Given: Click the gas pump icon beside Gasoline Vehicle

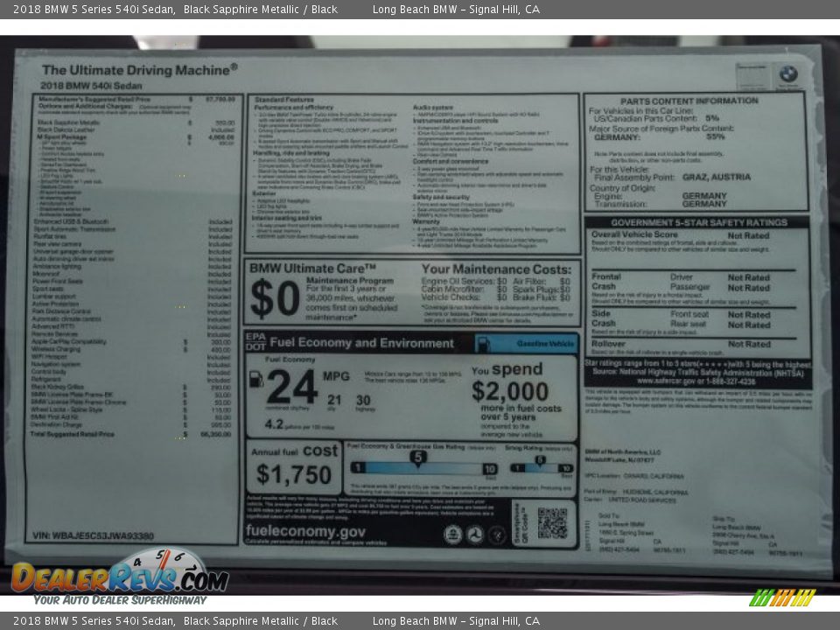Looking at the screenshot, I should (481, 343).
